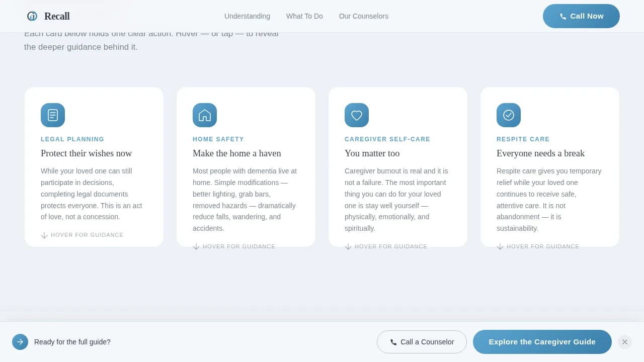
Task: Open the Understanding nav item
Action: click(247, 16)
